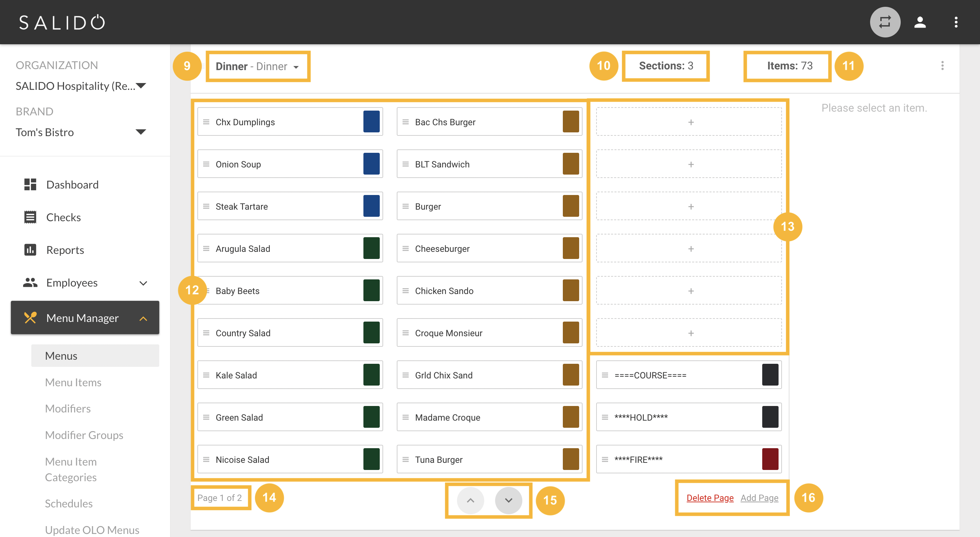Click the Reports chart icon
This screenshot has height=537, width=980.
coord(30,250)
